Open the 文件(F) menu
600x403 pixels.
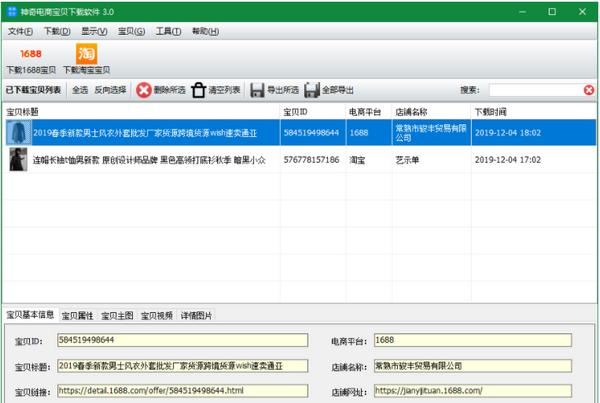pyautogui.click(x=20, y=31)
